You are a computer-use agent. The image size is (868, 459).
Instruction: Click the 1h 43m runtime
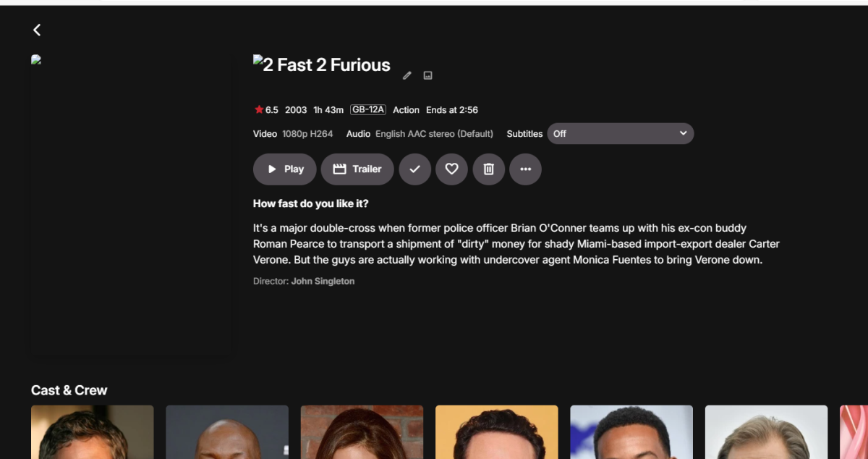(x=328, y=110)
